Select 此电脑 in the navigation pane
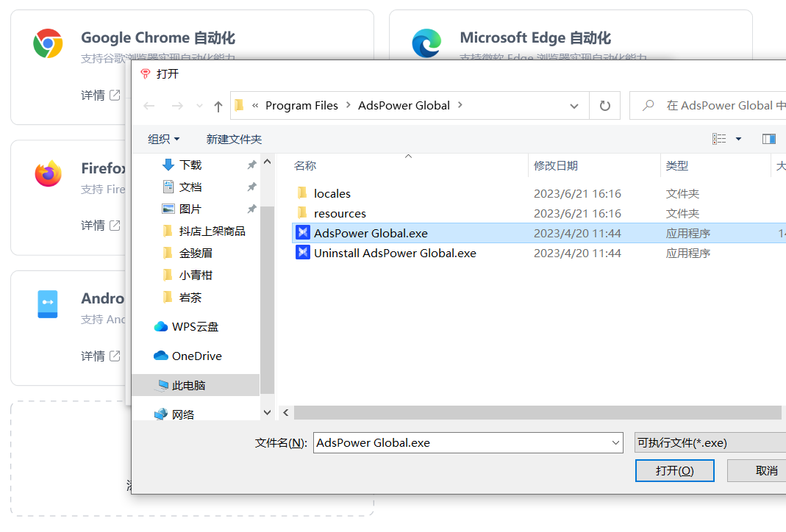 [188, 385]
